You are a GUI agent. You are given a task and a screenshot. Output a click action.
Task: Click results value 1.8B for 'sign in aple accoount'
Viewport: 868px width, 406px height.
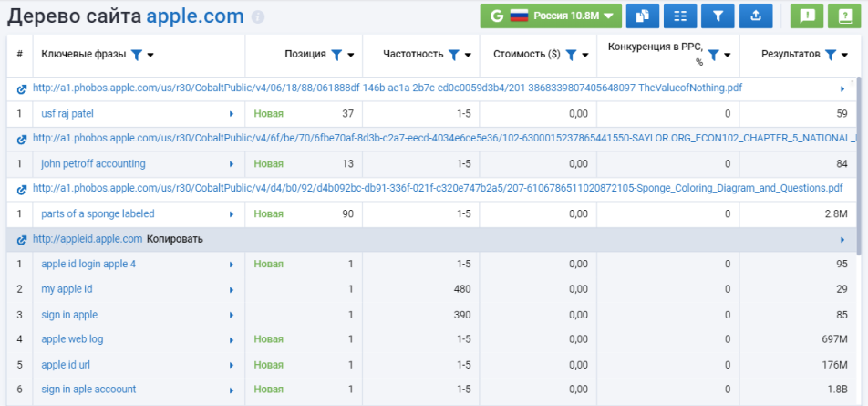pyautogui.click(x=838, y=390)
